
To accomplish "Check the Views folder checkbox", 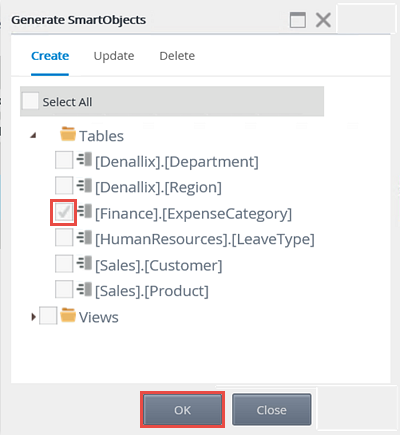I will point(48,316).
